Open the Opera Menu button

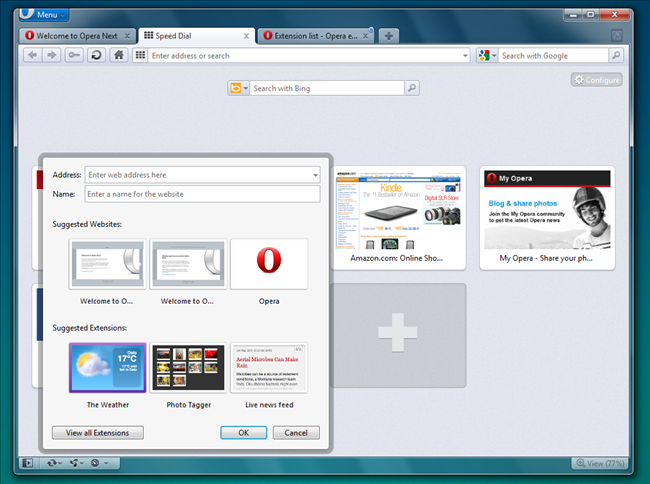click(43, 15)
